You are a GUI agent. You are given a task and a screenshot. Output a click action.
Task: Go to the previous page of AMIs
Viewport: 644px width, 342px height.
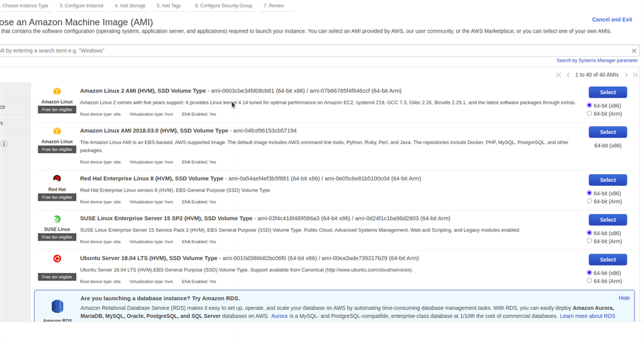coord(568,75)
